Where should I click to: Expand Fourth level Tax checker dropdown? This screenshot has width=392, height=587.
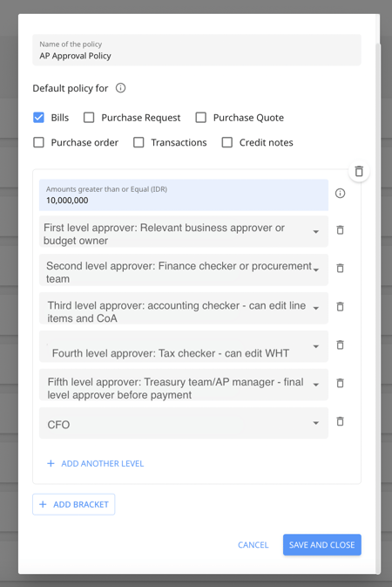coord(184,346)
